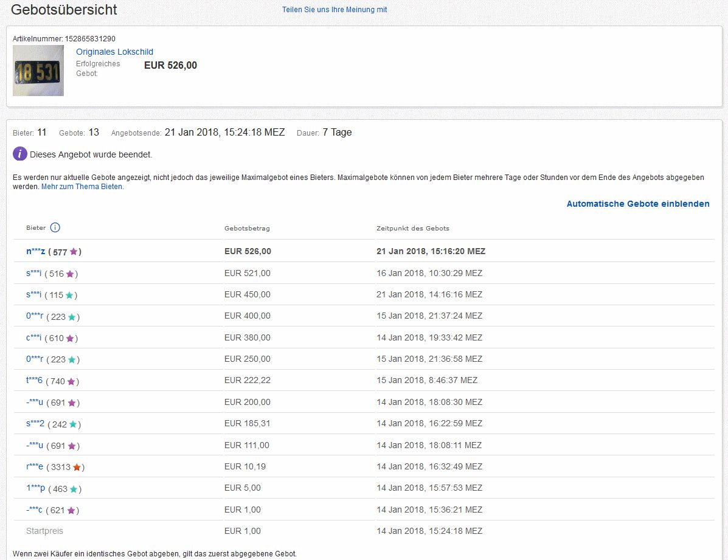Click the purple info icon near ended notice
The image size is (728, 560).
tap(19, 154)
